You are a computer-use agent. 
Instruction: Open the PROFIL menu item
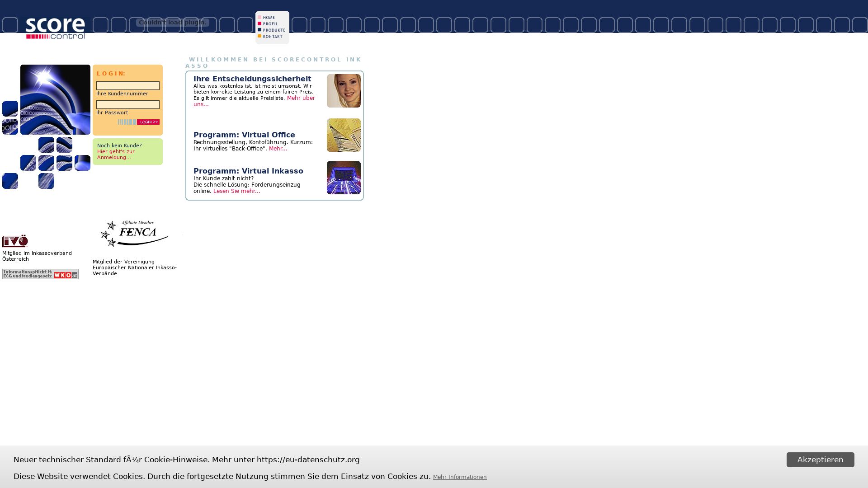point(268,24)
